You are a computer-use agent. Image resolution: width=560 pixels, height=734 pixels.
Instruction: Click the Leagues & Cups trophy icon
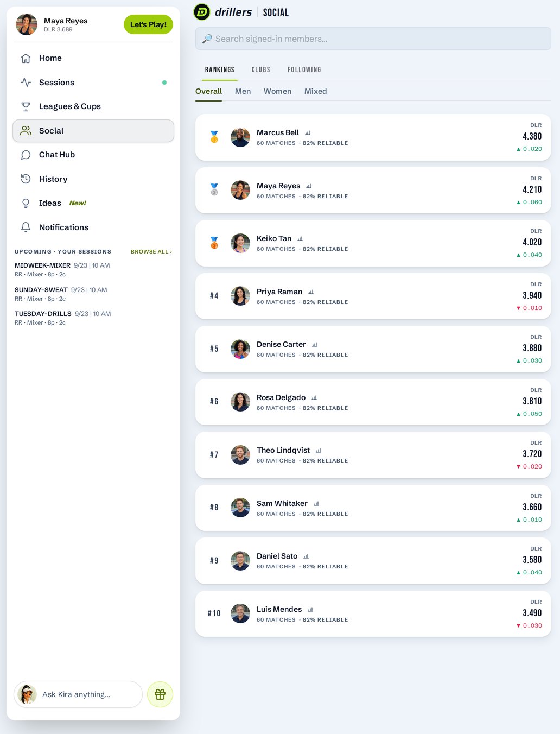(x=26, y=106)
